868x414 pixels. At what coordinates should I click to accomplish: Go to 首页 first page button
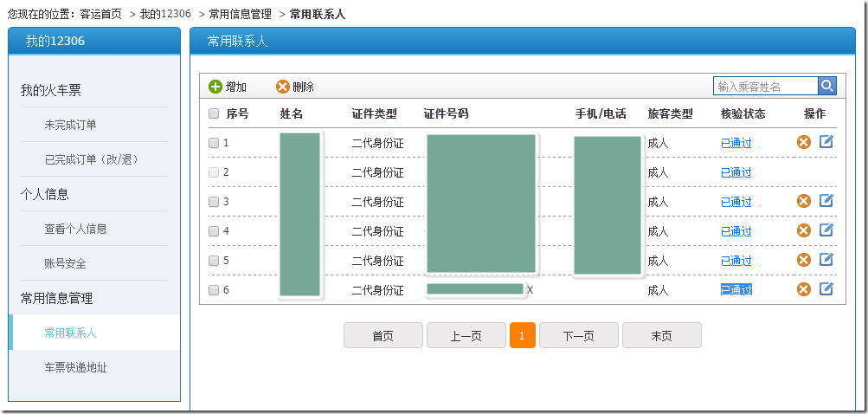[x=383, y=335]
